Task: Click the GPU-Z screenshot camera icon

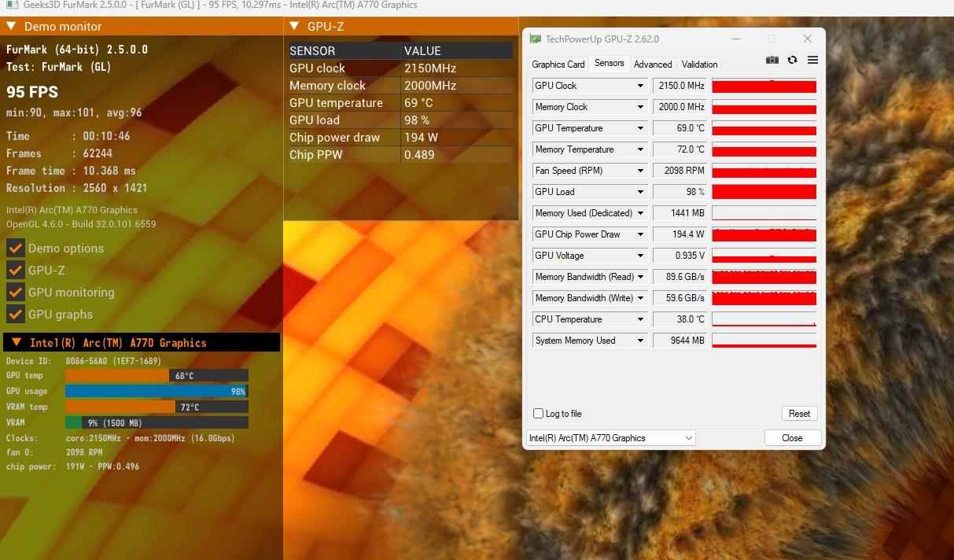Action: click(772, 60)
